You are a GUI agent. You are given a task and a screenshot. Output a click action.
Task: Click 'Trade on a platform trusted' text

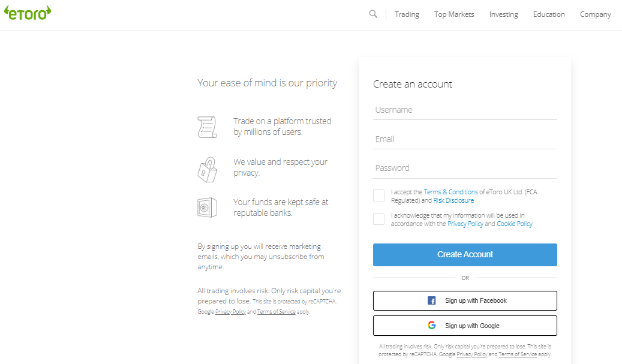(282, 127)
